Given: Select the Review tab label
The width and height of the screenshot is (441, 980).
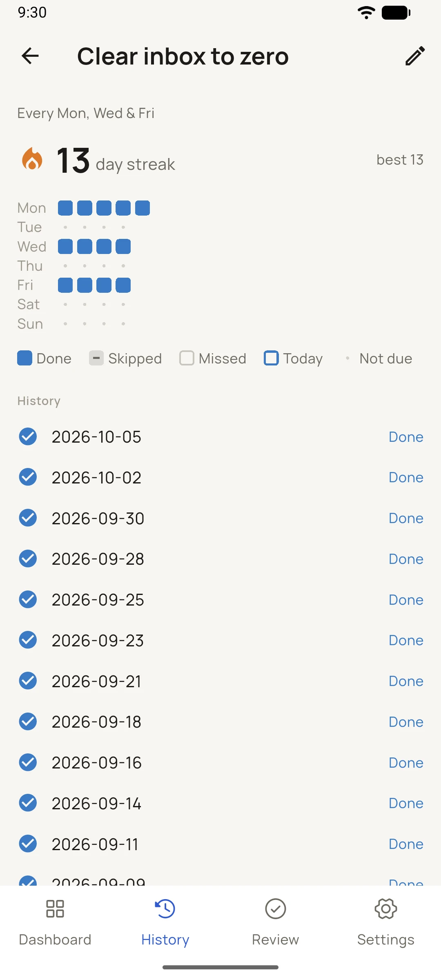Looking at the screenshot, I should tap(276, 940).
